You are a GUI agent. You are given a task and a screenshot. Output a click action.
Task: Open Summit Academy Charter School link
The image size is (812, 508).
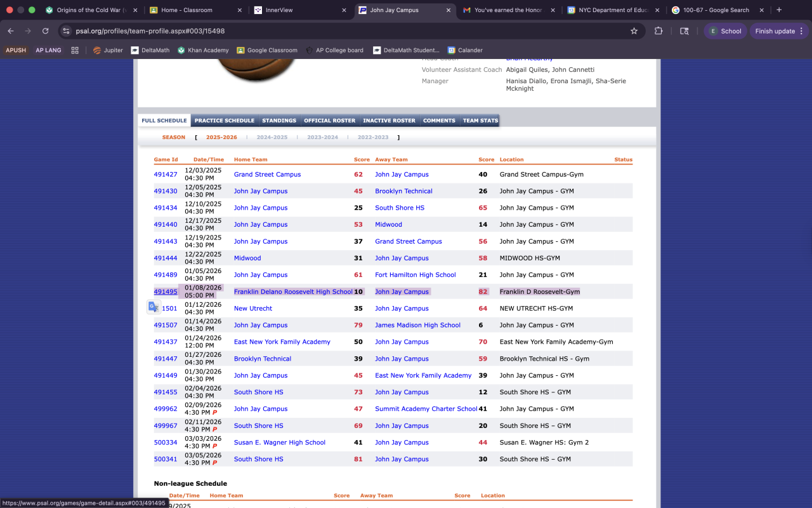click(426, 409)
